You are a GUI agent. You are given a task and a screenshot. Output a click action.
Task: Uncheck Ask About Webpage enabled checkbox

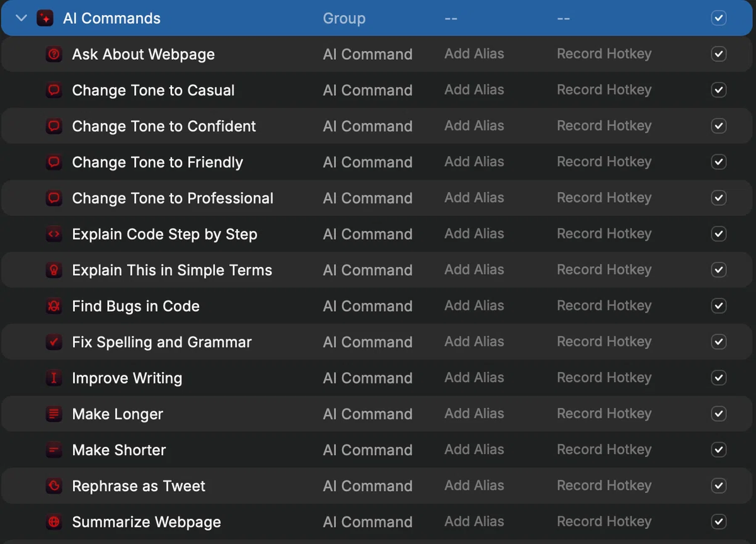coord(719,54)
